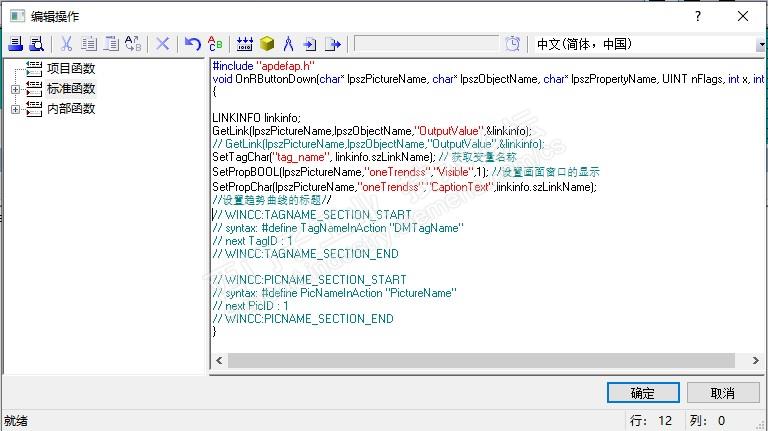
Task: Click the WINCC:TAGNAME_SECTION_START comment
Action: pos(312,215)
